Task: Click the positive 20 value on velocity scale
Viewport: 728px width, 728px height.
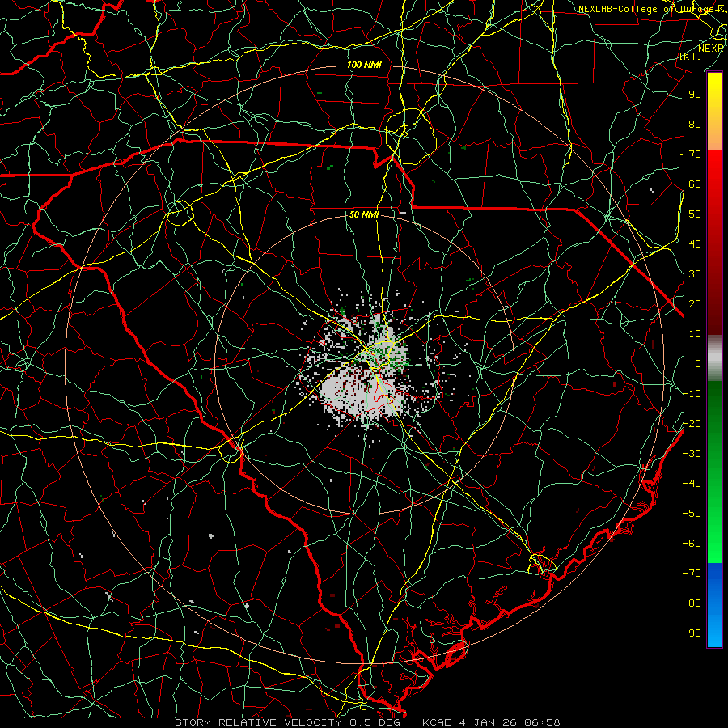Action: (x=695, y=303)
